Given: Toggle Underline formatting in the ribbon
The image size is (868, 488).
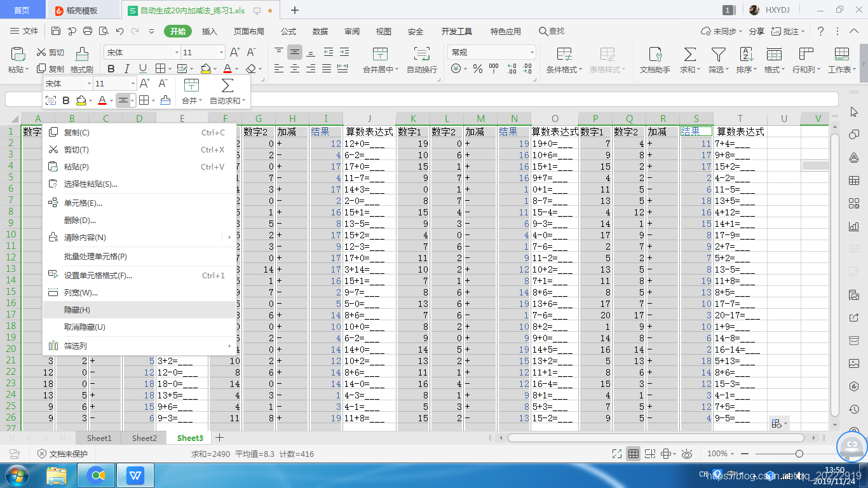Looking at the screenshot, I should (143, 69).
